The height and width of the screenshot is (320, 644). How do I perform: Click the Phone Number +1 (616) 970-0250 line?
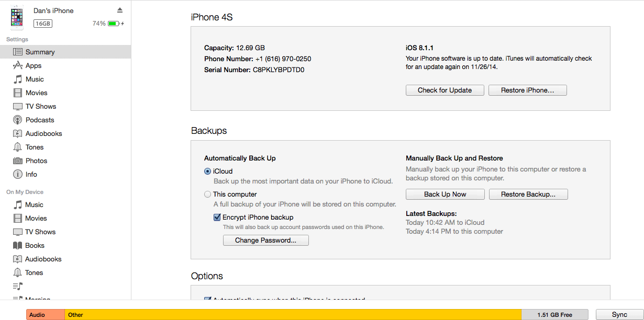click(x=258, y=59)
